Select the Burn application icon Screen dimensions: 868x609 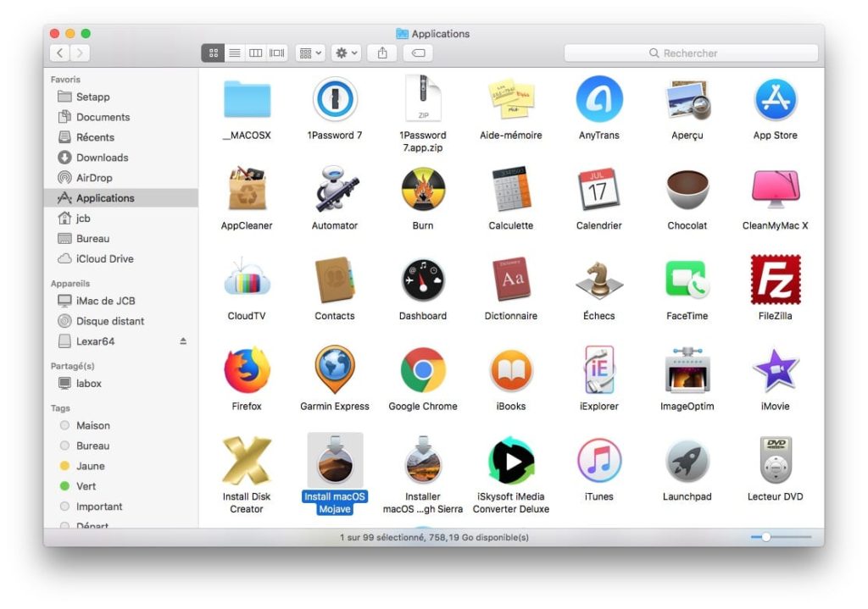tap(423, 189)
